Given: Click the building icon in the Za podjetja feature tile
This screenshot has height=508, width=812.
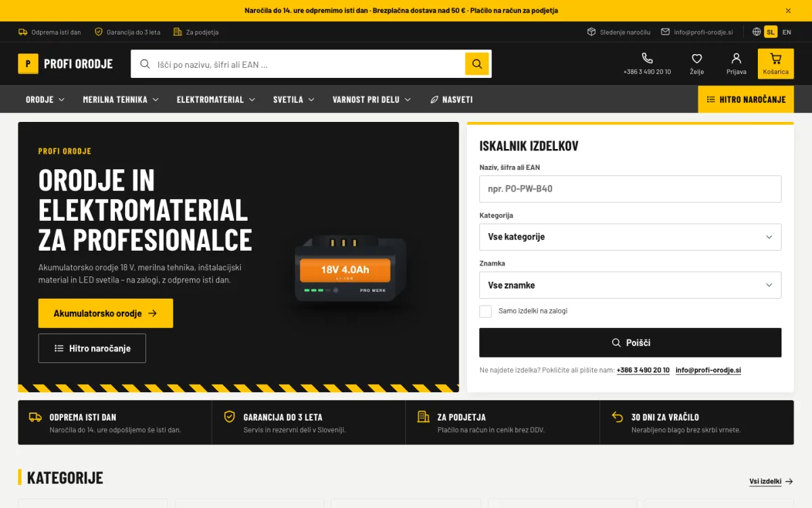Looking at the screenshot, I should point(424,417).
